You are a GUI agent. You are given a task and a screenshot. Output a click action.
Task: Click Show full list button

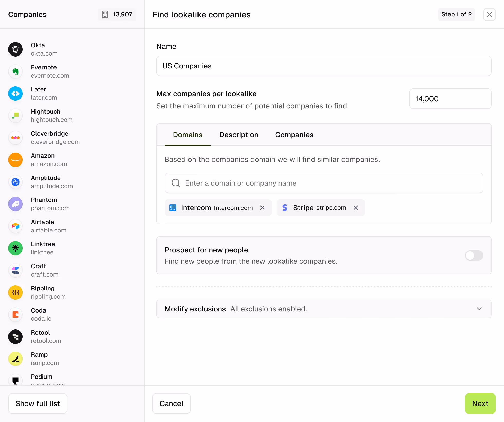coord(38,403)
